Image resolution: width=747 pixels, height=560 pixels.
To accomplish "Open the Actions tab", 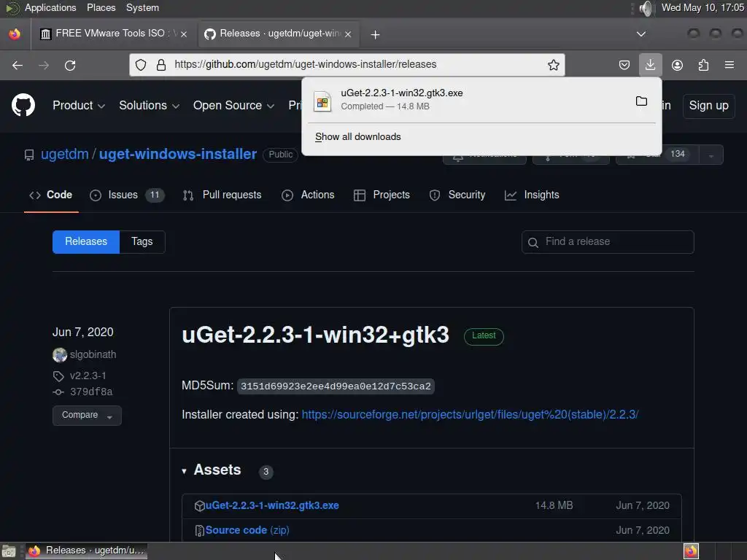I will point(308,195).
